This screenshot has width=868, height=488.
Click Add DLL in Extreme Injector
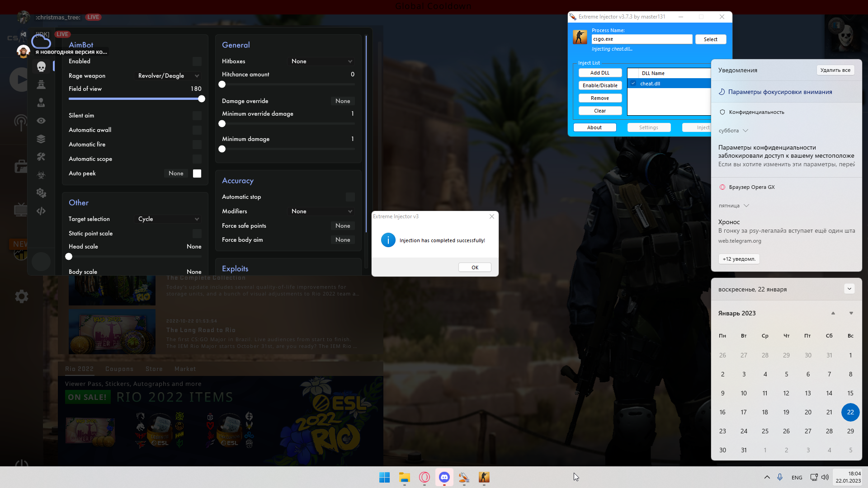(600, 73)
